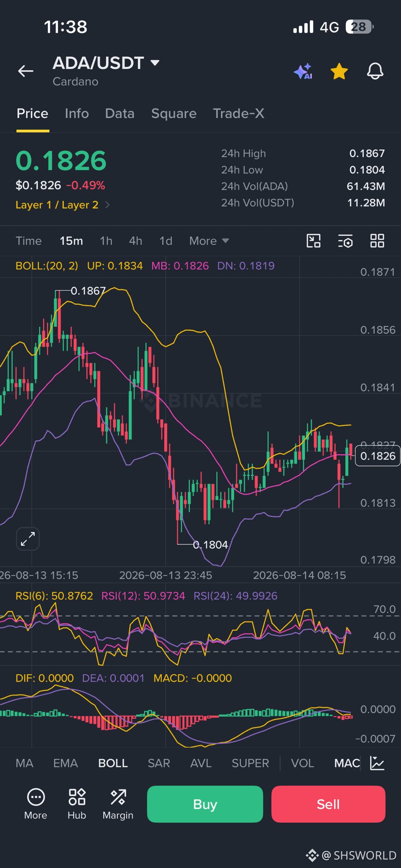This screenshot has width=401, height=868.
Task: Tap the UP: 0.1834 Bollinger value
Action: point(115,266)
